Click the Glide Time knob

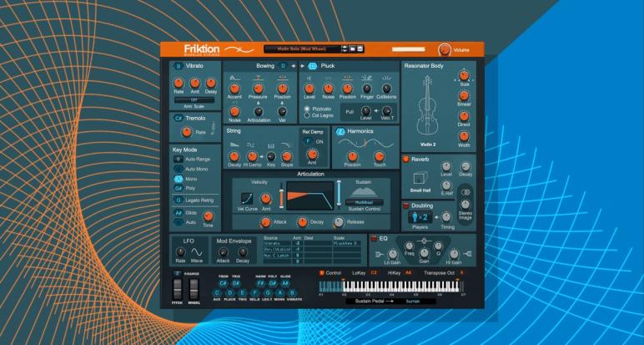click(209, 216)
